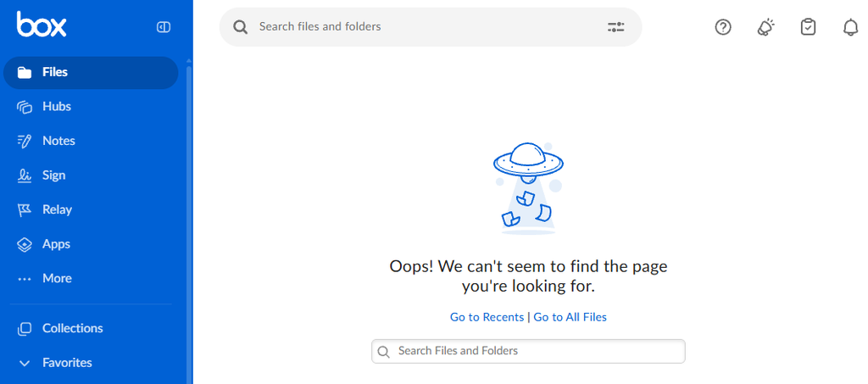Open the Help question mark icon
Viewport: 868px width, 384px height.
723,27
